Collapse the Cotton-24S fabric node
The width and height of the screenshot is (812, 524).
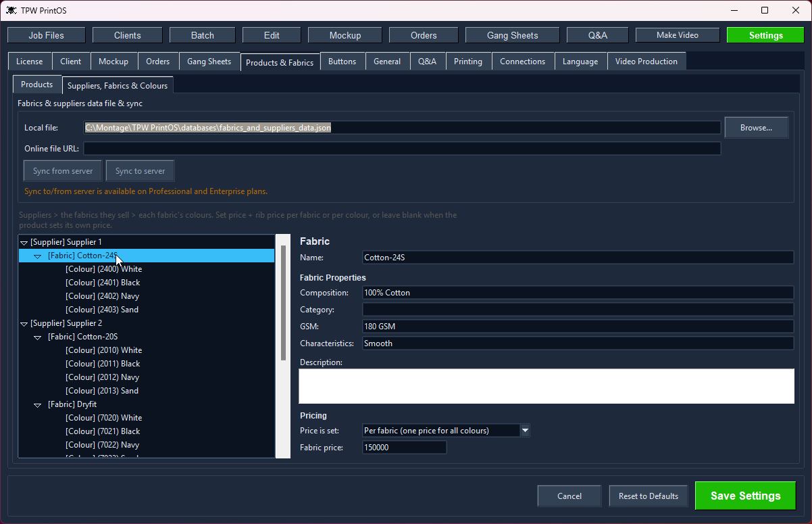pos(38,256)
